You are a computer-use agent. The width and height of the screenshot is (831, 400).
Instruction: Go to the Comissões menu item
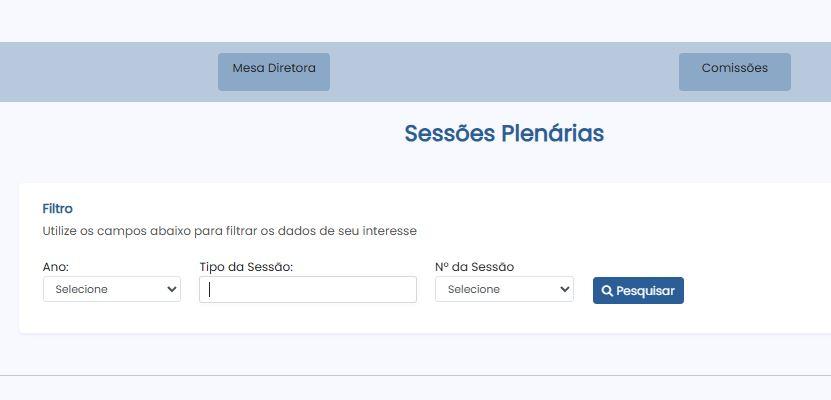point(734,70)
